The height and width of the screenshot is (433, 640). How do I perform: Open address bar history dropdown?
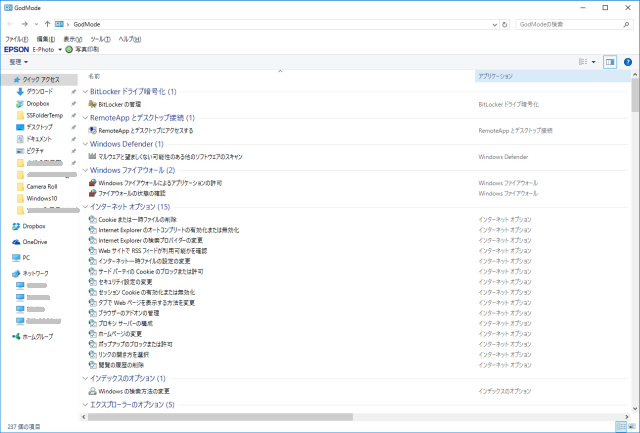495,24
